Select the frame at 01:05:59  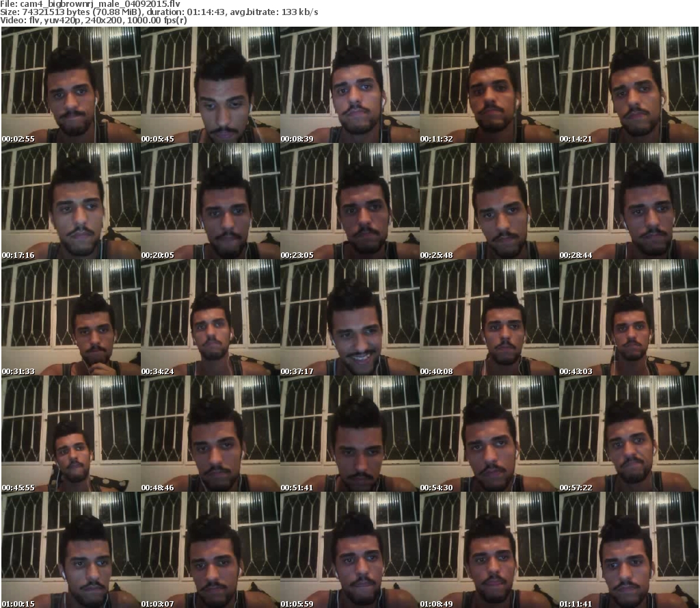click(350, 550)
